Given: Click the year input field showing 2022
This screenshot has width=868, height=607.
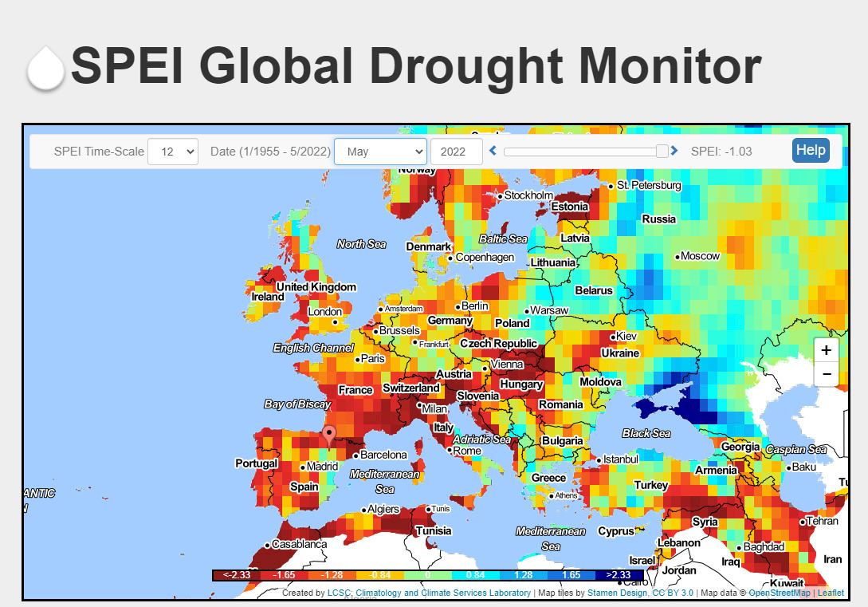Looking at the screenshot, I should point(456,151).
